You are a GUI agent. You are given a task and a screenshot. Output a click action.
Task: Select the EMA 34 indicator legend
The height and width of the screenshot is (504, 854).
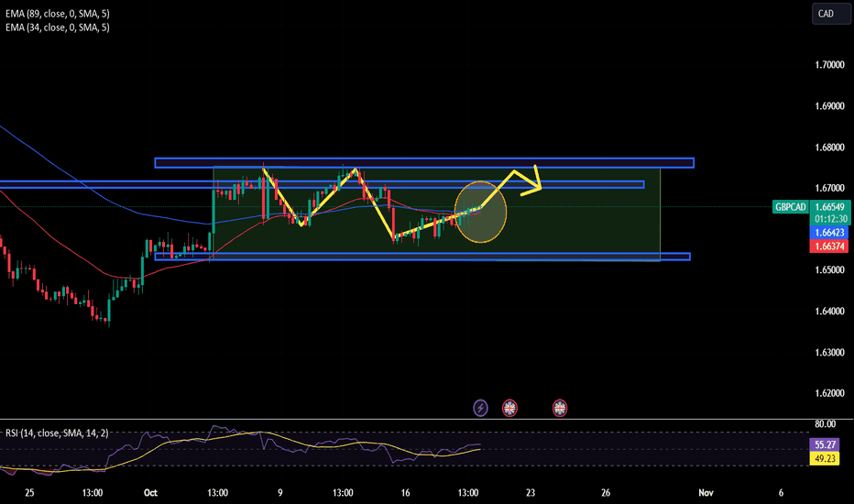[x=57, y=27]
